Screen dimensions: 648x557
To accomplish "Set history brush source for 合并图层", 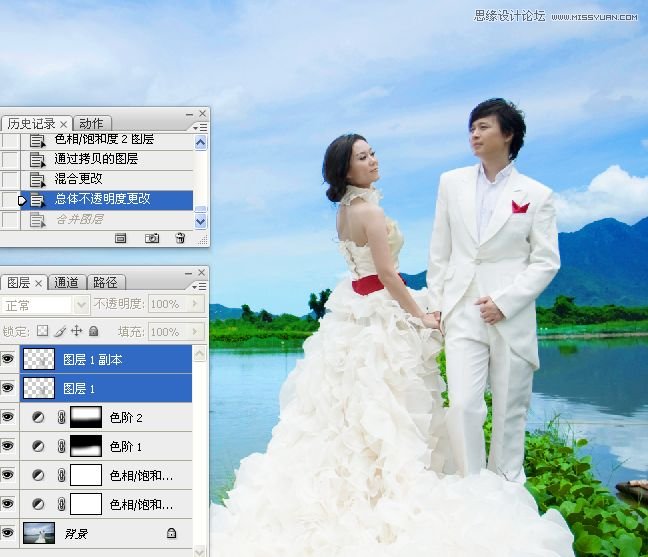I will (x=10, y=219).
